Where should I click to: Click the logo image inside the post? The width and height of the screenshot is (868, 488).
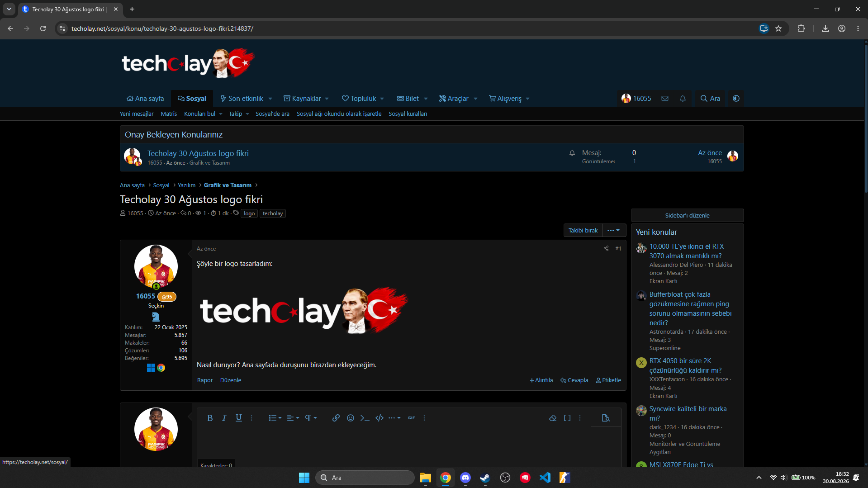304,310
